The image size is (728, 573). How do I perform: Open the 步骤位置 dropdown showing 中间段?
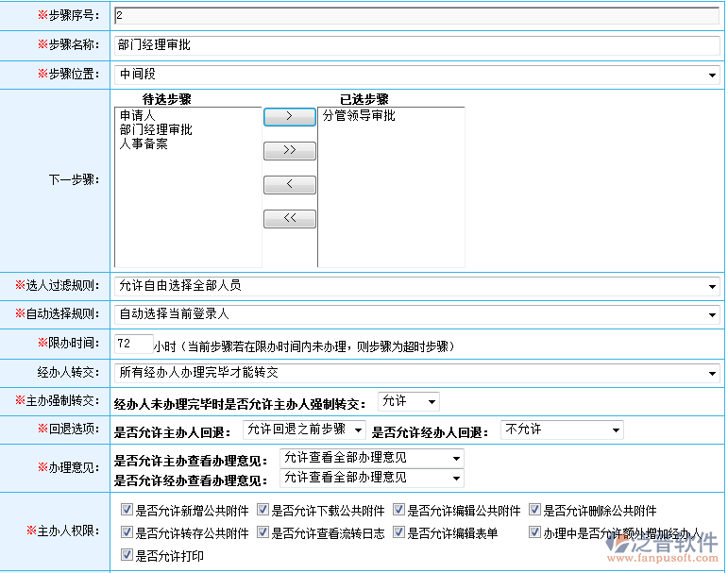point(415,75)
